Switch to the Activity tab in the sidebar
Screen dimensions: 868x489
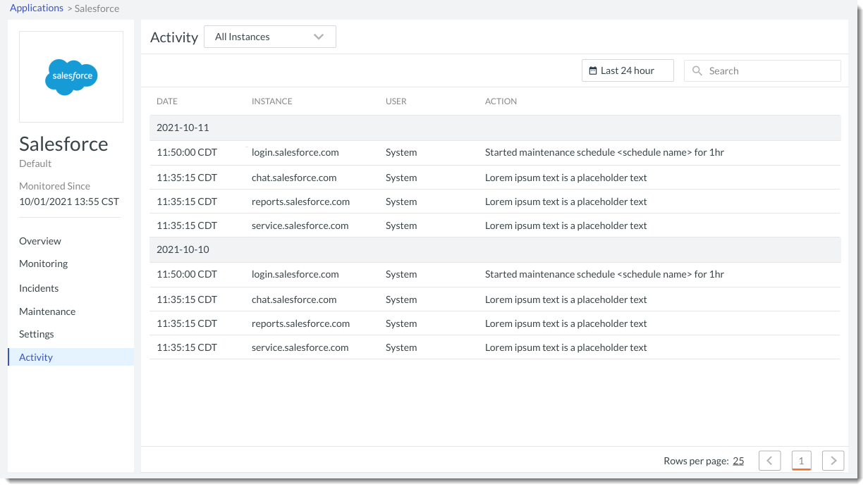tap(35, 357)
